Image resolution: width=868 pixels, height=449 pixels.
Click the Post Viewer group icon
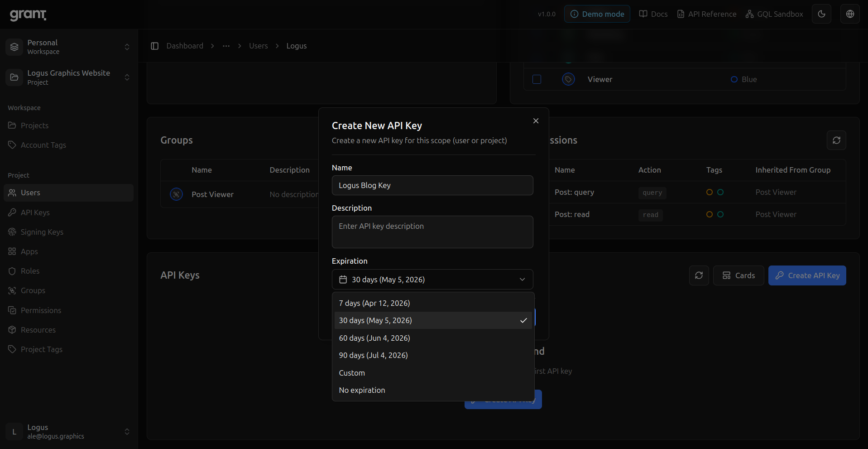pyautogui.click(x=176, y=194)
